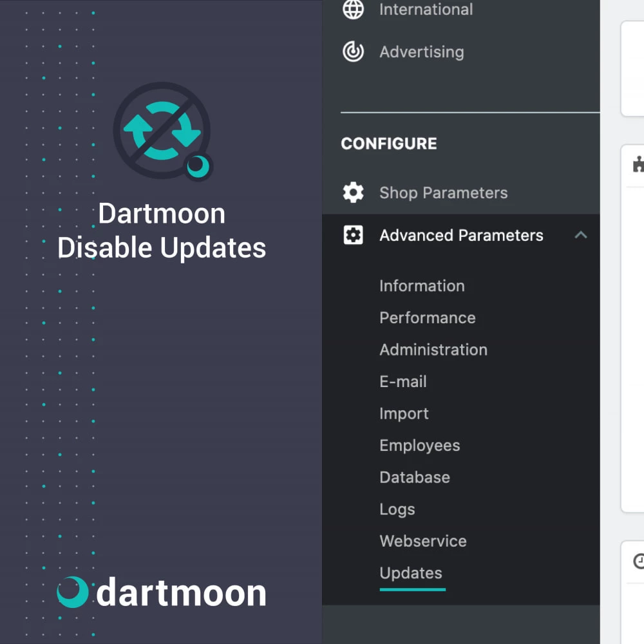The image size is (644, 644).
Task: Click the puzzle piece module icon
Action: coord(638,164)
